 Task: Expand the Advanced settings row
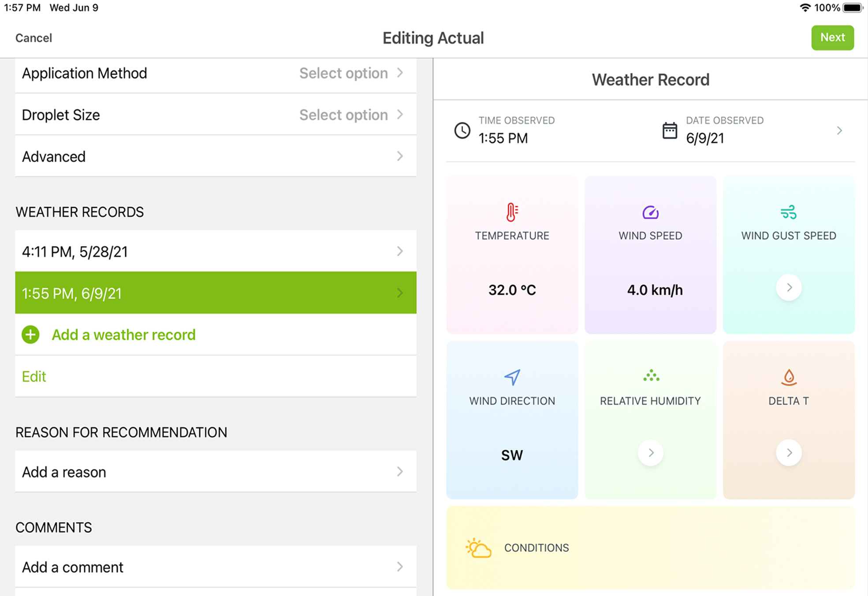[x=216, y=157]
